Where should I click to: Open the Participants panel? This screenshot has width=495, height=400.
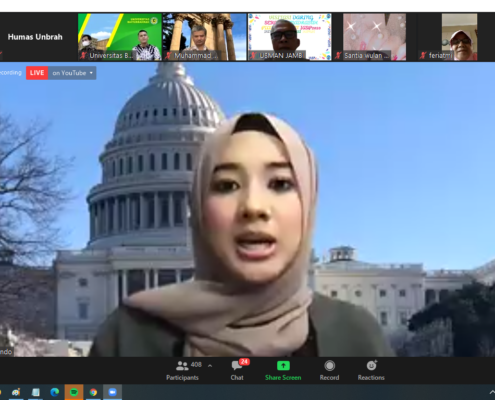[x=182, y=370]
